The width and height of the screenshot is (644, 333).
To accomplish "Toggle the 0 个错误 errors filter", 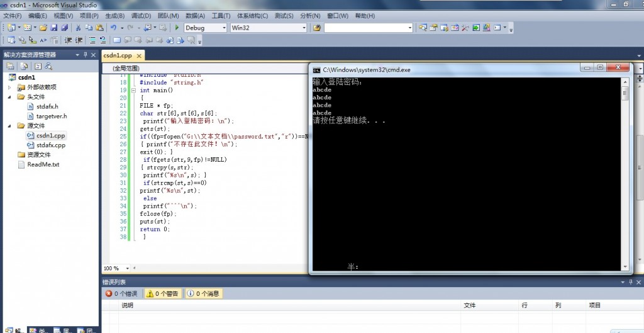I will click(121, 293).
